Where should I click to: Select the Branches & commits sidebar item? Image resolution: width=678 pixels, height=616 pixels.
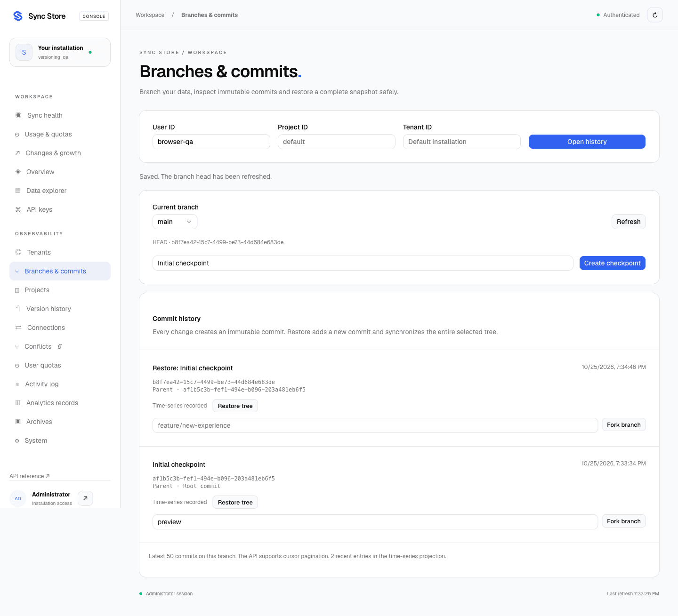point(60,271)
